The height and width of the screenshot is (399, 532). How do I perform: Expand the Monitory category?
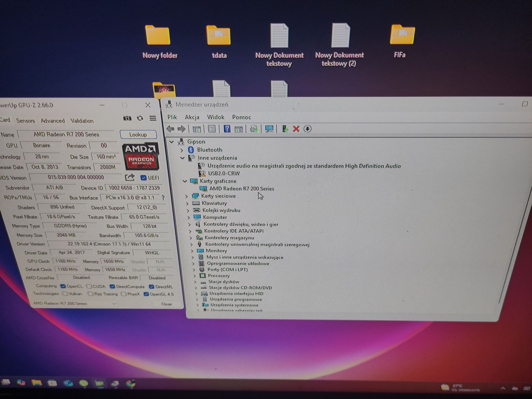tap(192, 251)
